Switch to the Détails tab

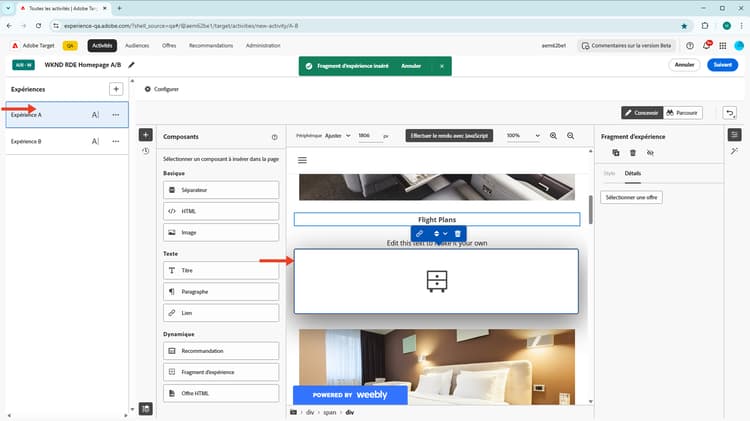(632, 173)
